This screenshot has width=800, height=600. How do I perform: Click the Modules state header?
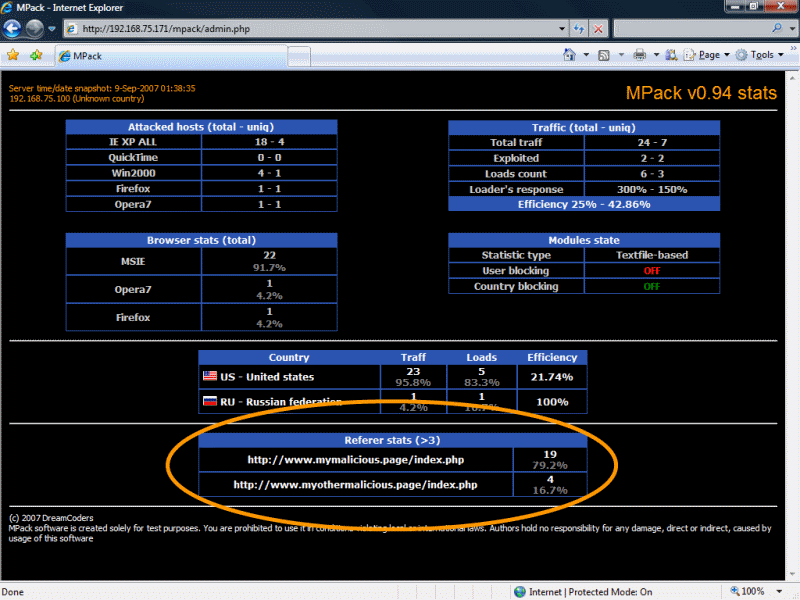(x=584, y=240)
